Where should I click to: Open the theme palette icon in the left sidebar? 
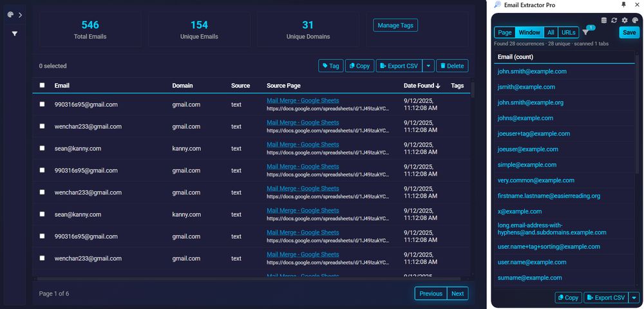(x=11, y=15)
